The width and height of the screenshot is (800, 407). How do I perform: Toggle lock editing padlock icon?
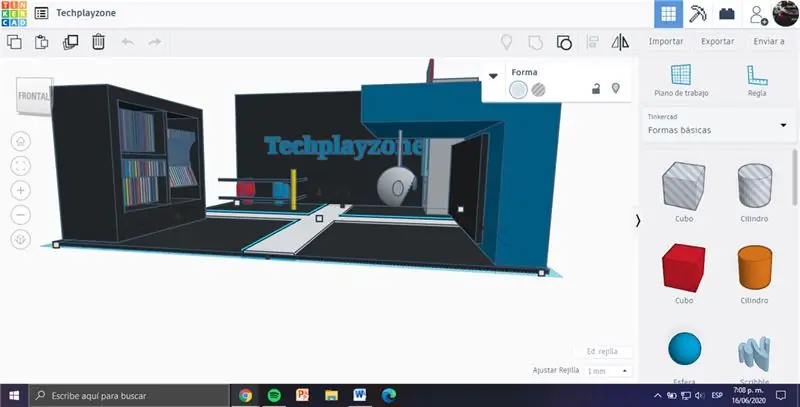(595, 89)
